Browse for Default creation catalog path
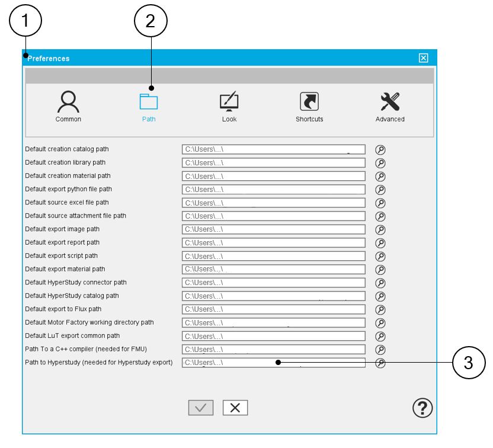 pos(380,149)
